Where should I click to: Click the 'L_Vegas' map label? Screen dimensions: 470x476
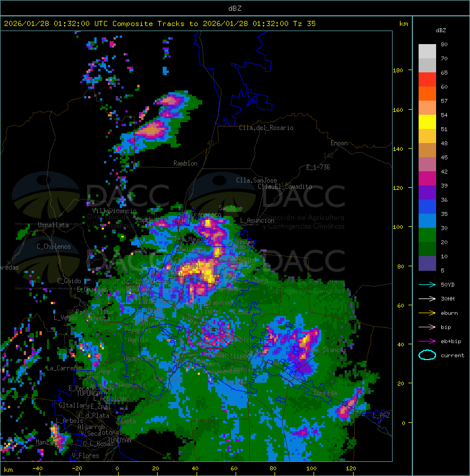[65, 318]
